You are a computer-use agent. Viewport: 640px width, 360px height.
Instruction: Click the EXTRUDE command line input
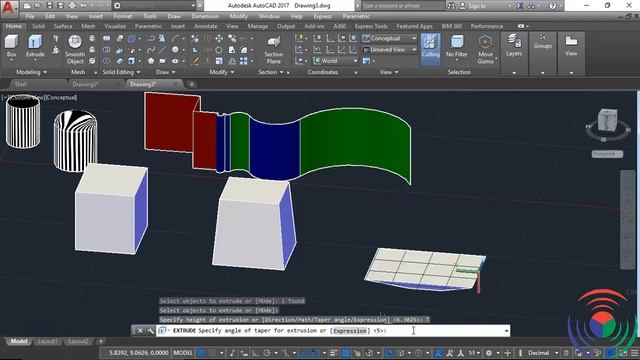point(334,331)
